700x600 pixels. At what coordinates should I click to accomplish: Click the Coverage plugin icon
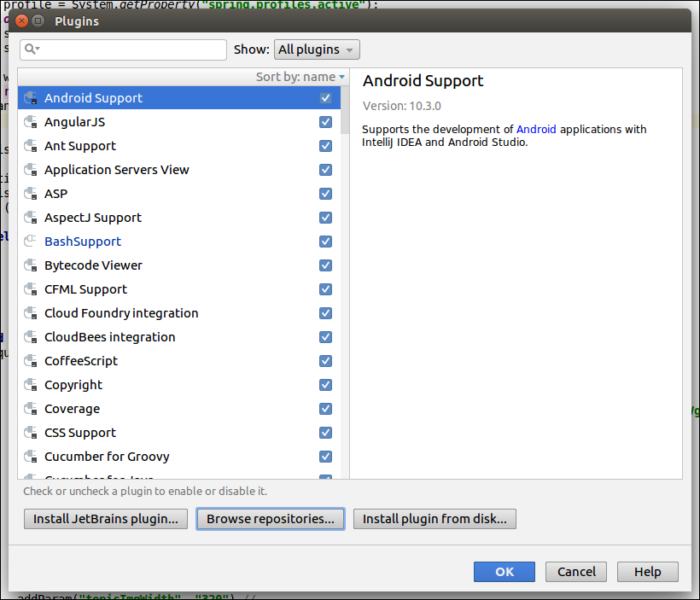(x=31, y=409)
